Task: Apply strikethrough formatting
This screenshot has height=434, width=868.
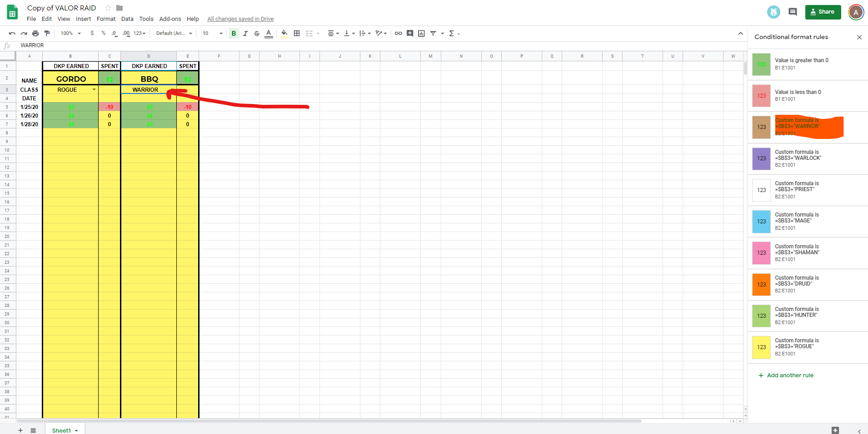Action: [x=257, y=33]
